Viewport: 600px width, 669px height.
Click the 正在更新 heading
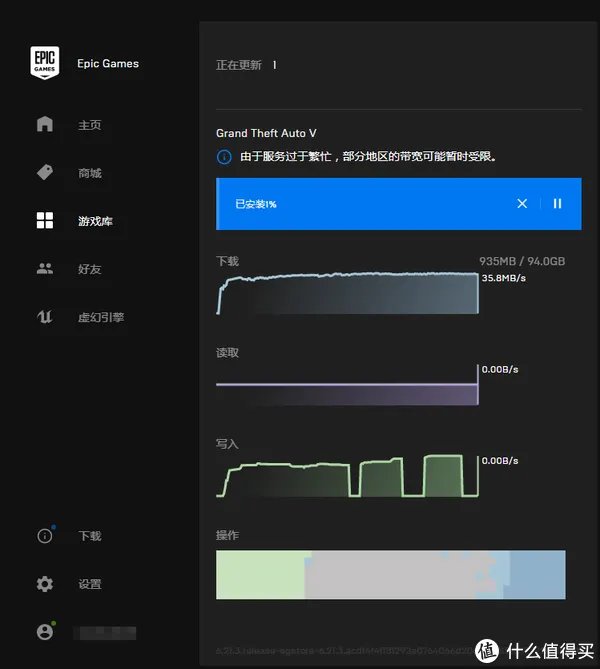tap(239, 65)
